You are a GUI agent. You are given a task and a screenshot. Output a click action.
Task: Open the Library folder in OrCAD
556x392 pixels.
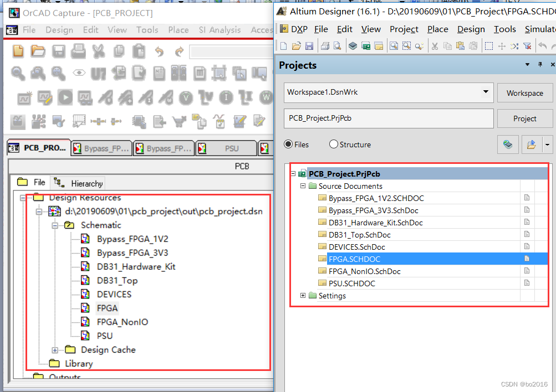tap(78, 364)
